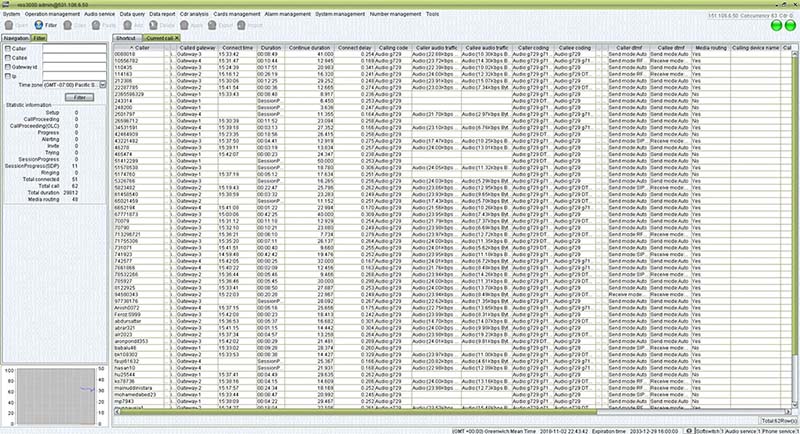Click the left green status light
Screen dimensions: 800x434
pos(777,25)
